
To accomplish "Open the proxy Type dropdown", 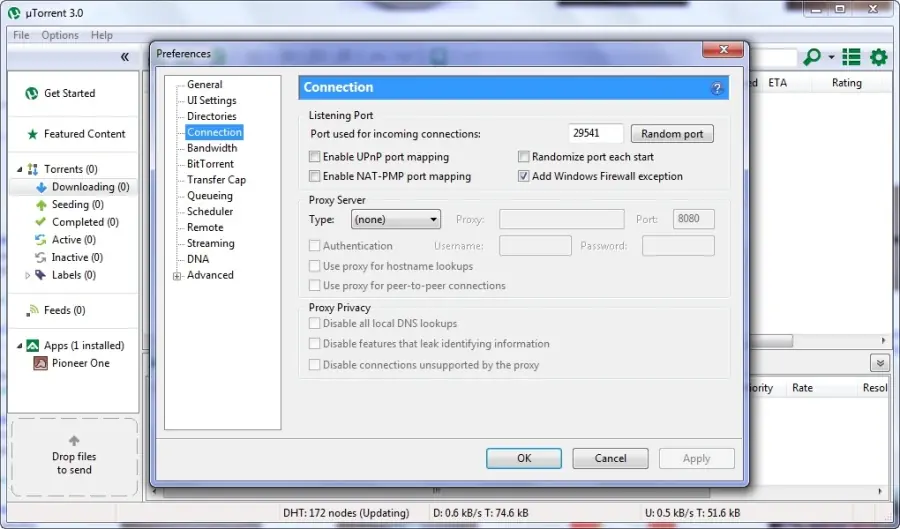I will point(395,219).
